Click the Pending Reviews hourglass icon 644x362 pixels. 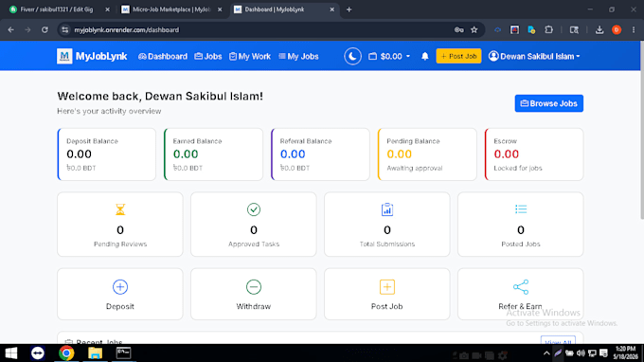(120, 209)
